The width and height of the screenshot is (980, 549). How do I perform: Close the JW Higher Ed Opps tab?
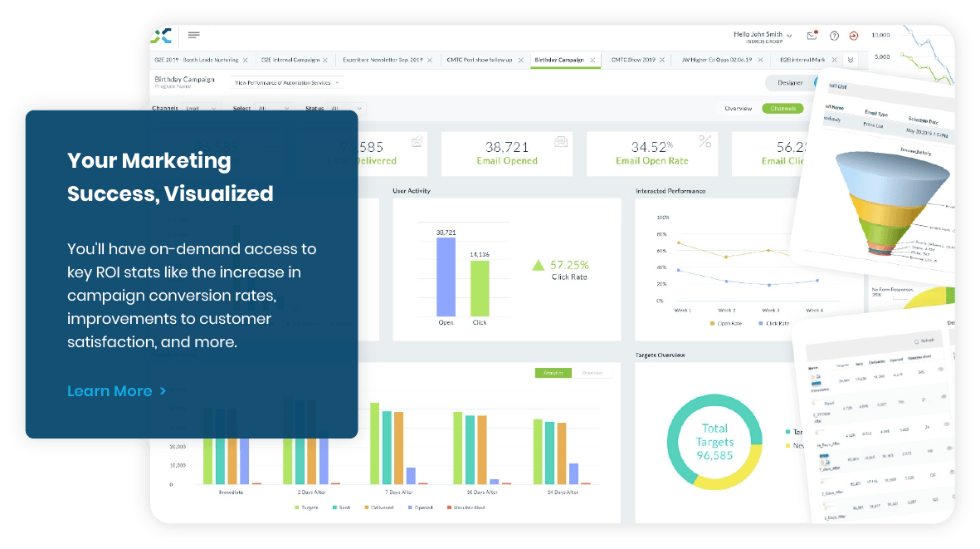point(760,60)
